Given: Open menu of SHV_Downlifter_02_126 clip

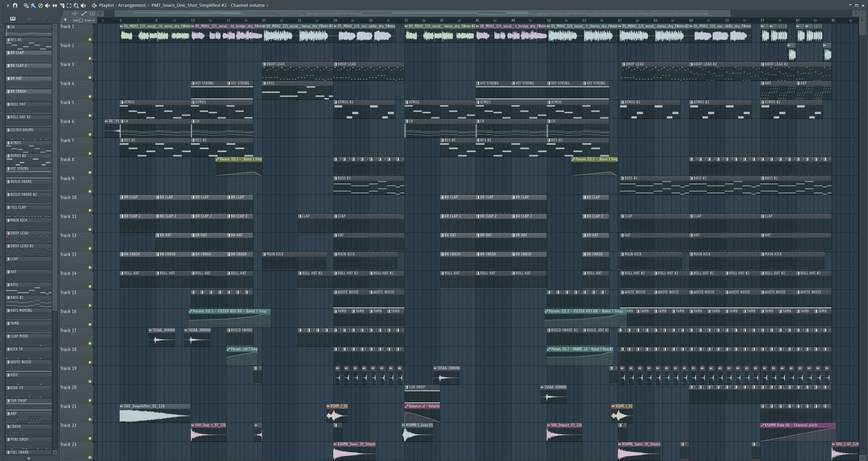Looking at the screenshot, I should (x=122, y=406).
